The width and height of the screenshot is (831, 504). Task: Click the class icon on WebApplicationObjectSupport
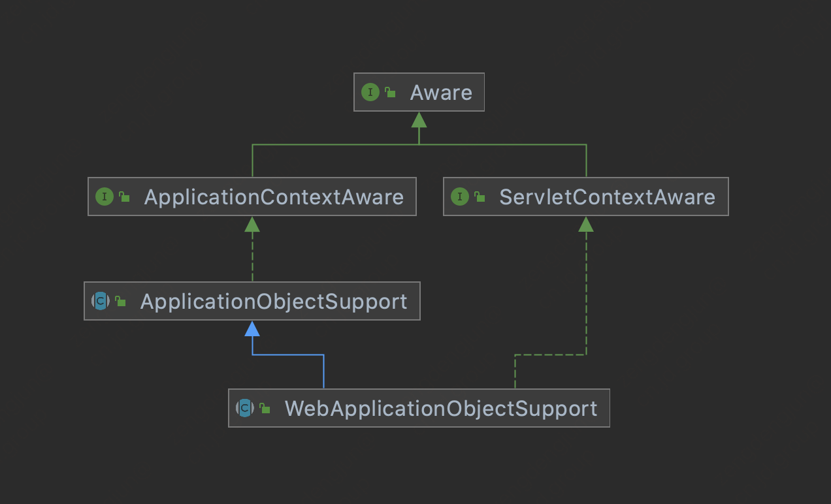[245, 408]
